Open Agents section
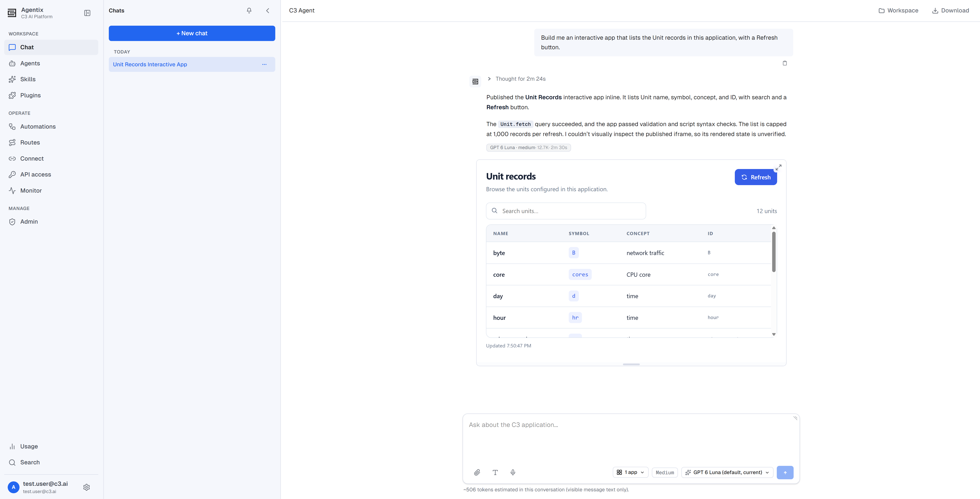Viewport: 980px width, 499px height. click(51, 63)
